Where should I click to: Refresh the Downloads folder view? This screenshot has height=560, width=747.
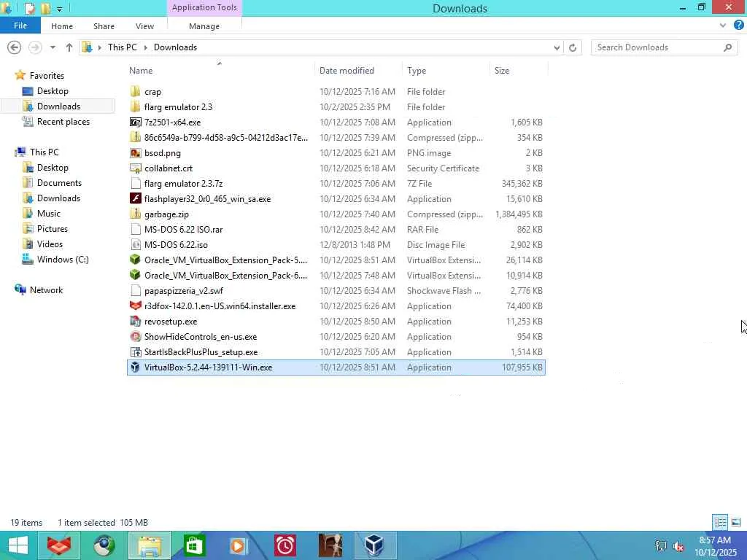(573, 47)
